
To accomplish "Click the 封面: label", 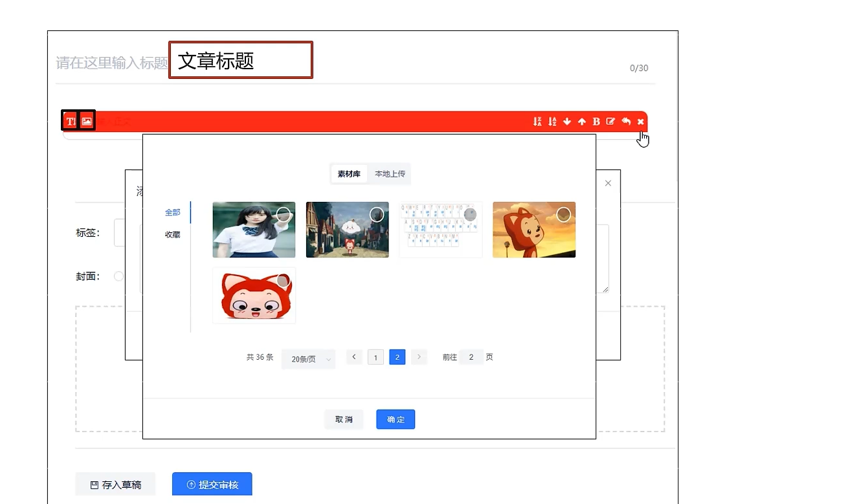I will [88, 276].
